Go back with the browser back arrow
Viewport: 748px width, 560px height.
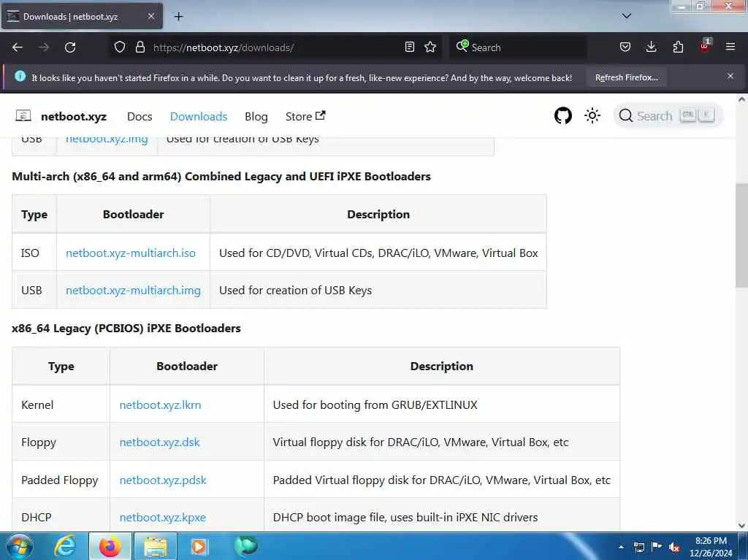(x=18, y=47)
